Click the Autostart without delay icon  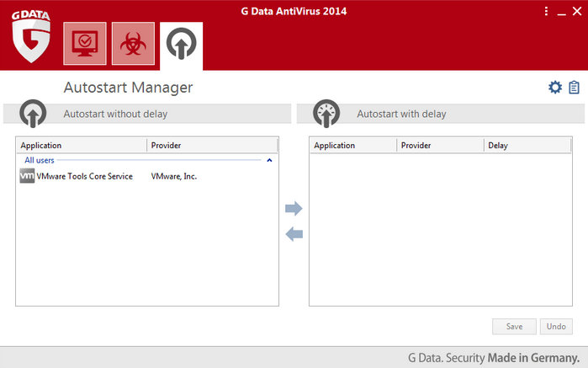[x=33, y=113]
